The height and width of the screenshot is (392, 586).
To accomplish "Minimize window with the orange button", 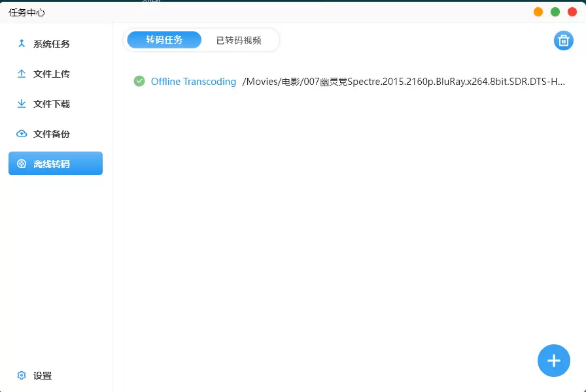I will pyautogui.click(x=538, y=12).
